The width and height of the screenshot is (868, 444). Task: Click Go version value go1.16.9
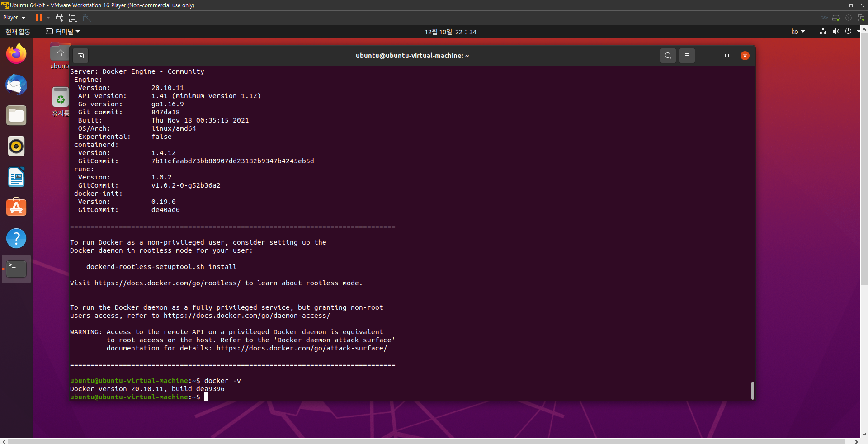(168, 104)
